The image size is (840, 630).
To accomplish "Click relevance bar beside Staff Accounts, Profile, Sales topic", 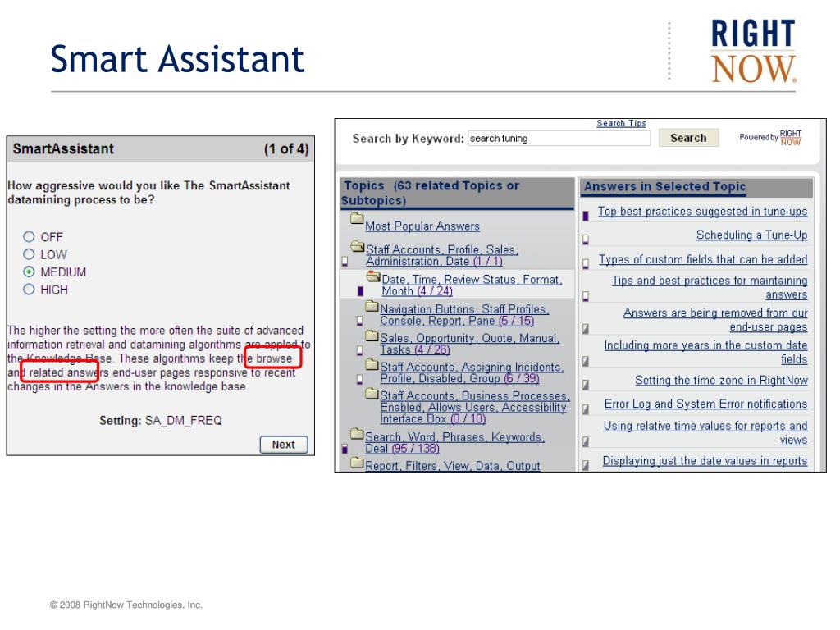I will point(345,262).
